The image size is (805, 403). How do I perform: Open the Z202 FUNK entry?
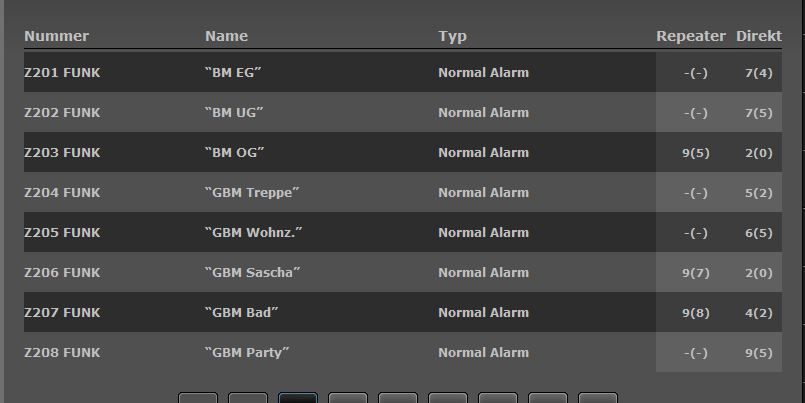point(62,113)
